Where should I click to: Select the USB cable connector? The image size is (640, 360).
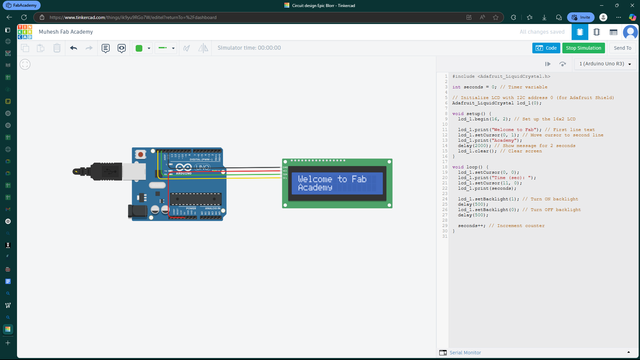109,171
